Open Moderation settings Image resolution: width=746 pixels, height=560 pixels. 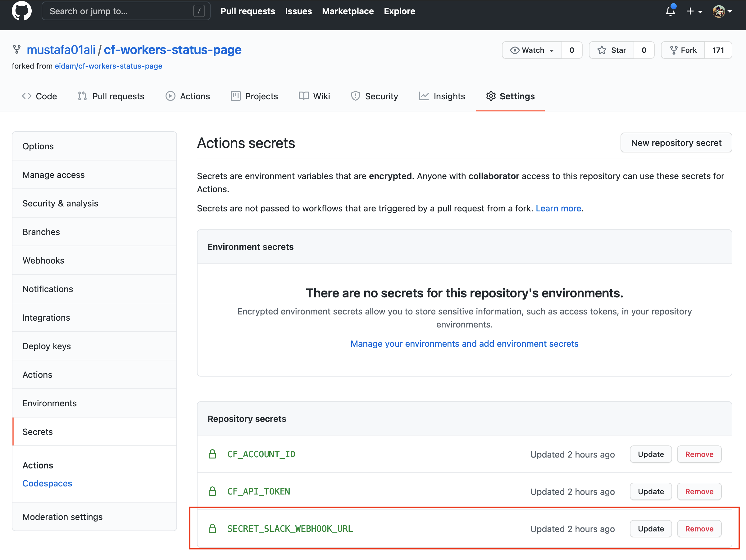click(94, 517)
